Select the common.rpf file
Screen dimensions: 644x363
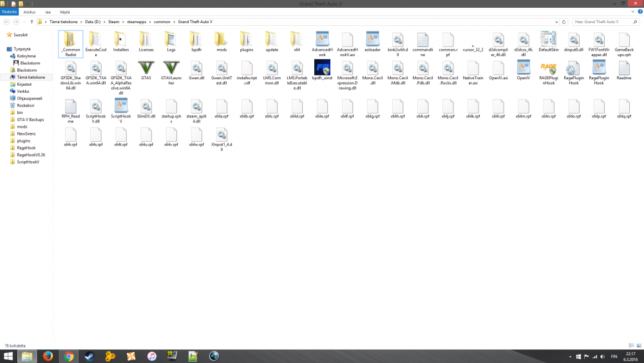pyautogui.click(x=448, y=39)
